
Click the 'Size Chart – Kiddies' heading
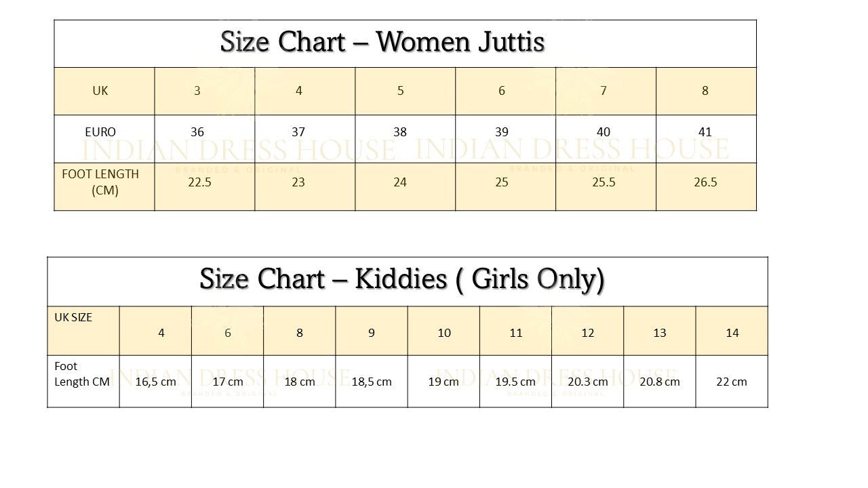[x=401, y=279]
